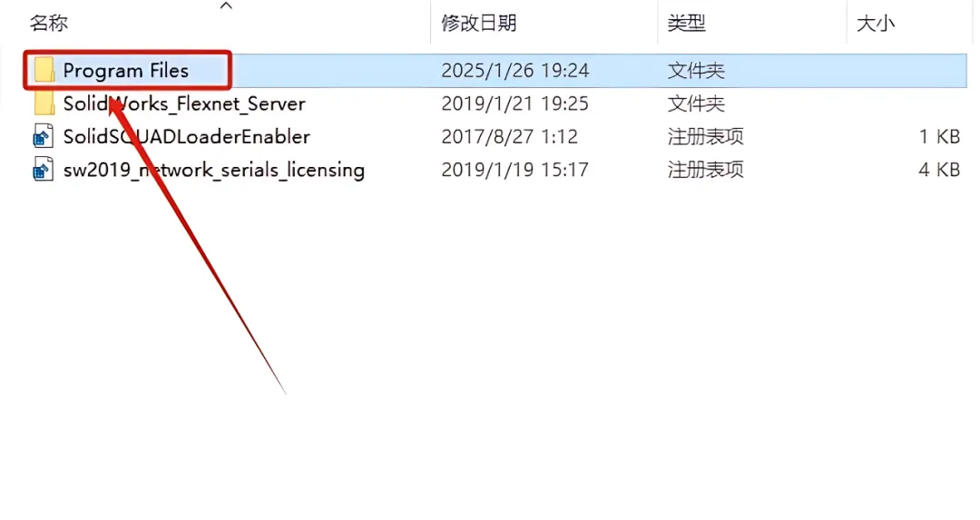The height and width of the screenshot is (520, 980).
Task: Select SolidSQUADLoaderEnabler file name
Action: click(x=187, y=136)
